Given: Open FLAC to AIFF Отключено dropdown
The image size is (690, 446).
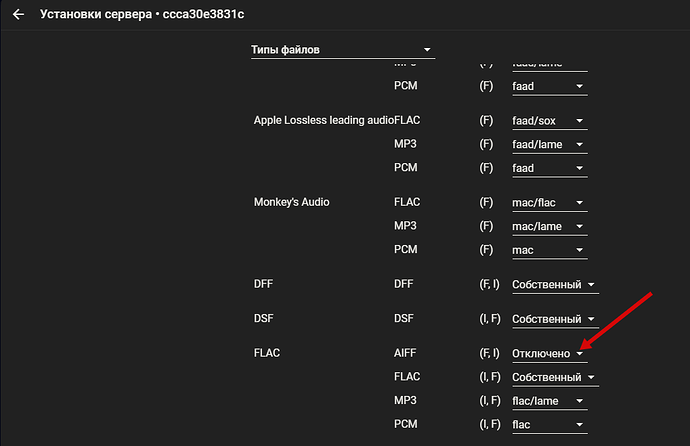Looking at the screenshot, I should 550,354.
